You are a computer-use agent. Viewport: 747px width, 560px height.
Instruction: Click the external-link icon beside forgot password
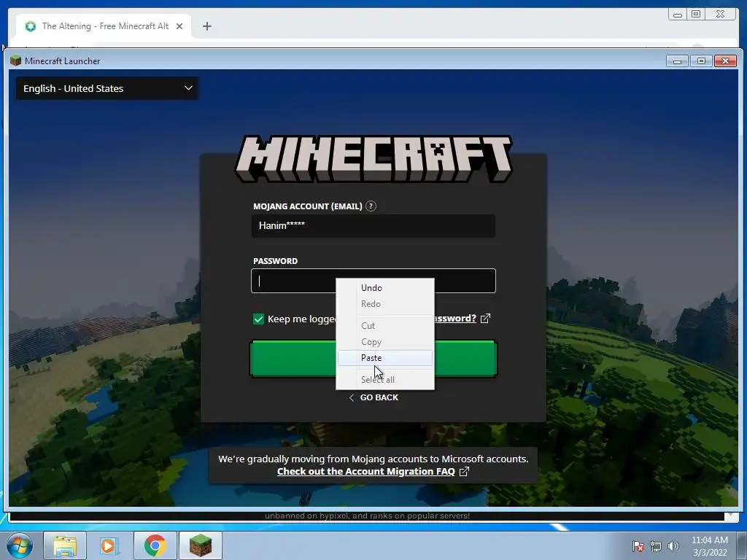(x=485, y=318)
